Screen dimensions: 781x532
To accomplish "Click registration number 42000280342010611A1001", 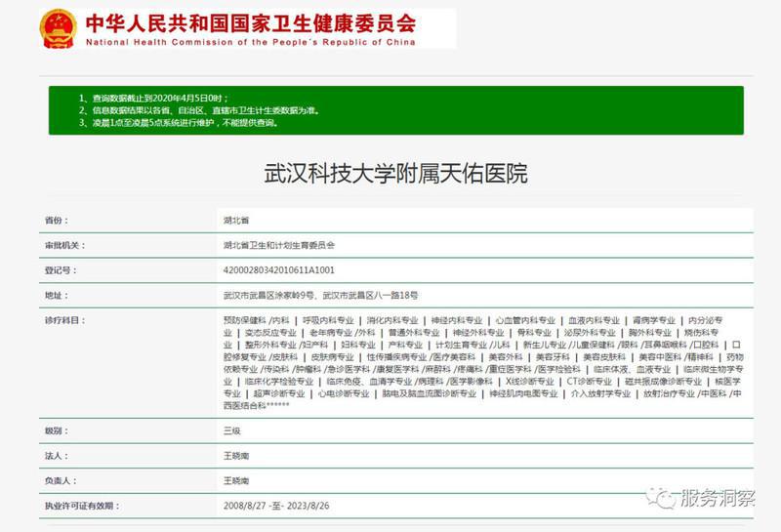I will [279, 270].
